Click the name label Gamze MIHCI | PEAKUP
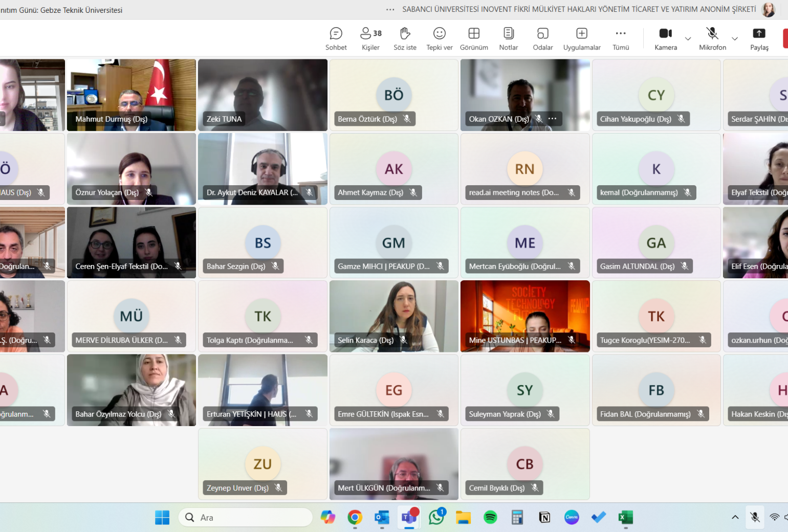This screenshot has height=532, width=788. pos(384,266)
